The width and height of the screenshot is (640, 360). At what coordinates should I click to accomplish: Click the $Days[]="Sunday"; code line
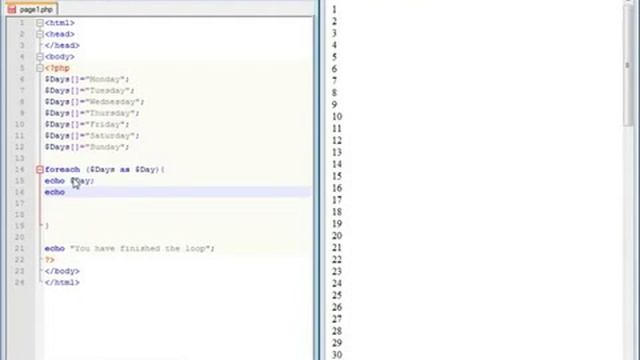point(87,147)
